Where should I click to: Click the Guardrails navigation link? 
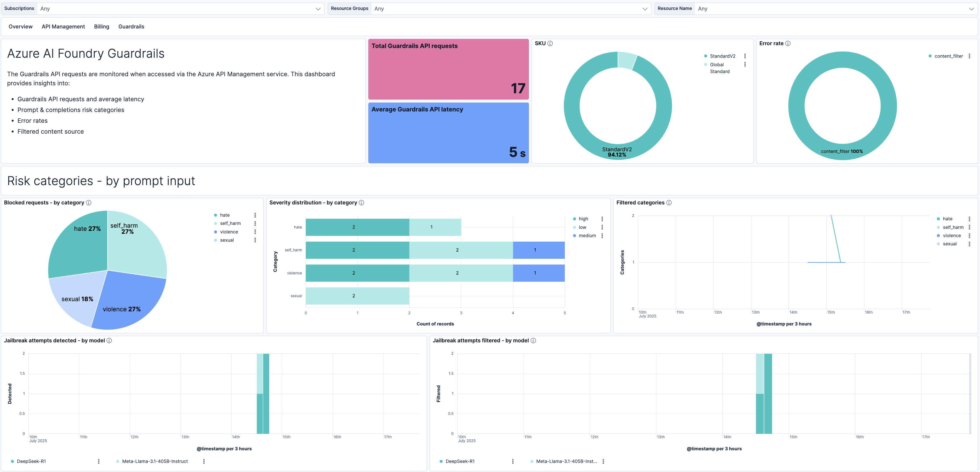click(x=131, y=27)
